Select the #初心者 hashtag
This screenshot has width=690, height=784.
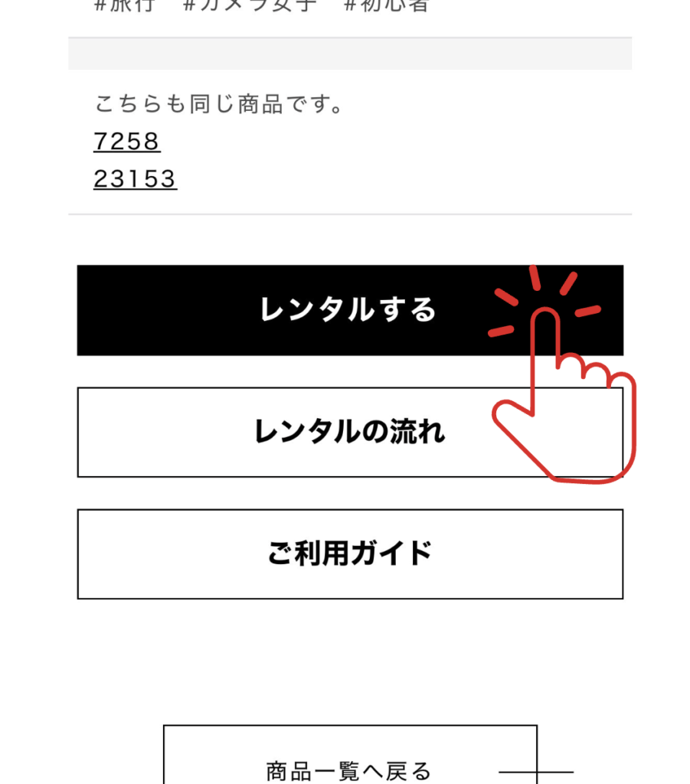pyautogui.click(x=387, y=5)
